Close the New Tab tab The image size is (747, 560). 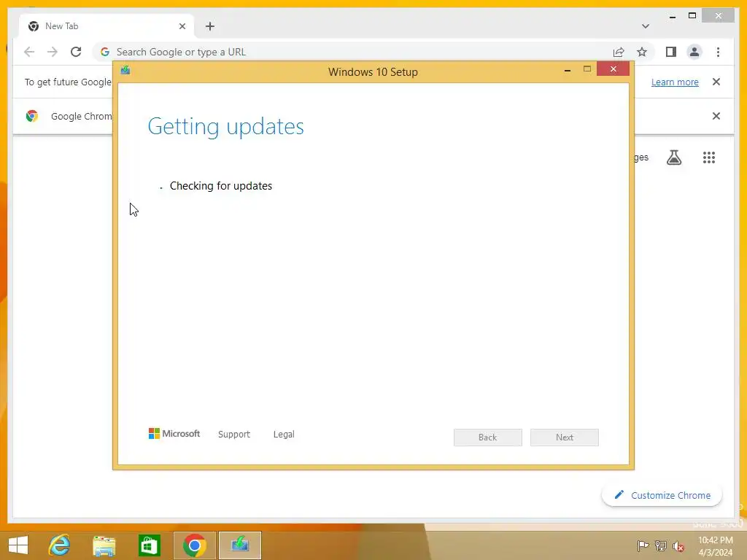point(182,26)
